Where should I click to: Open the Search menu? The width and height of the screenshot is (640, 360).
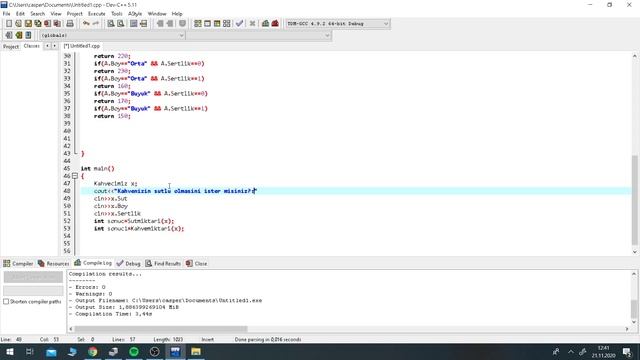[38, 13]
